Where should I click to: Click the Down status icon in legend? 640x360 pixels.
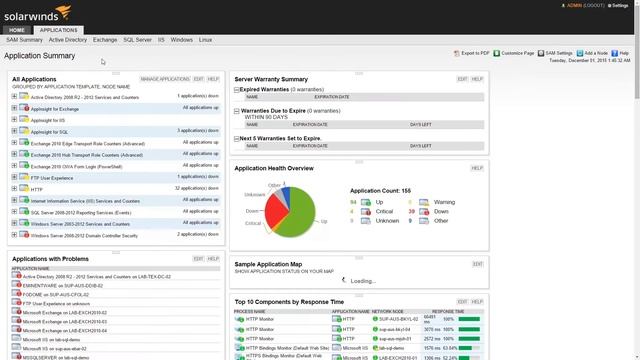click(x=424, y=212)
